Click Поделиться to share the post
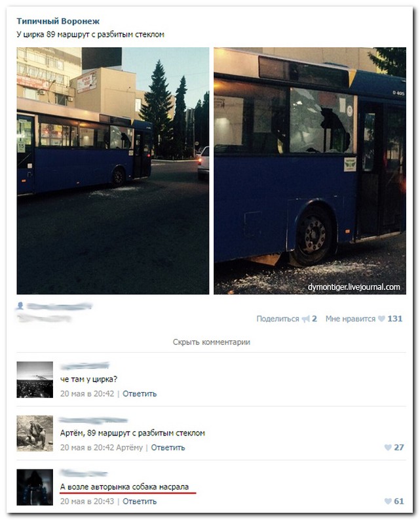 [x=278, y=319]
